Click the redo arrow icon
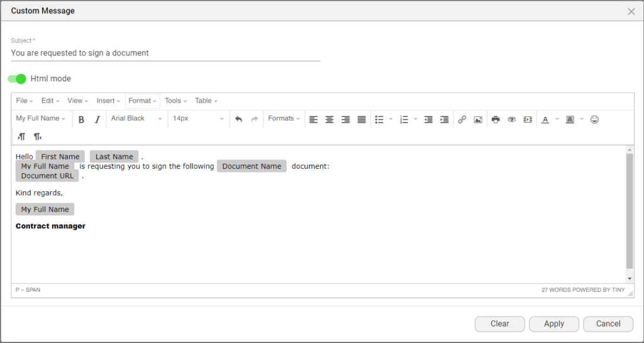 [x=255, y=120]
